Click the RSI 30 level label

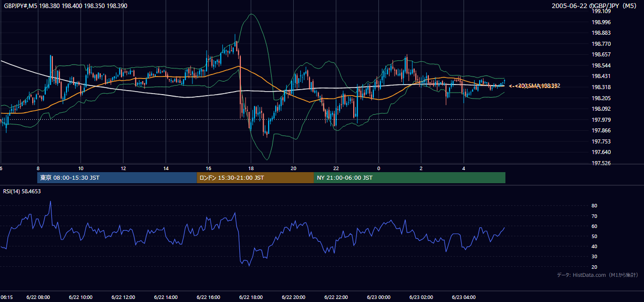click(x=594, y=256)
